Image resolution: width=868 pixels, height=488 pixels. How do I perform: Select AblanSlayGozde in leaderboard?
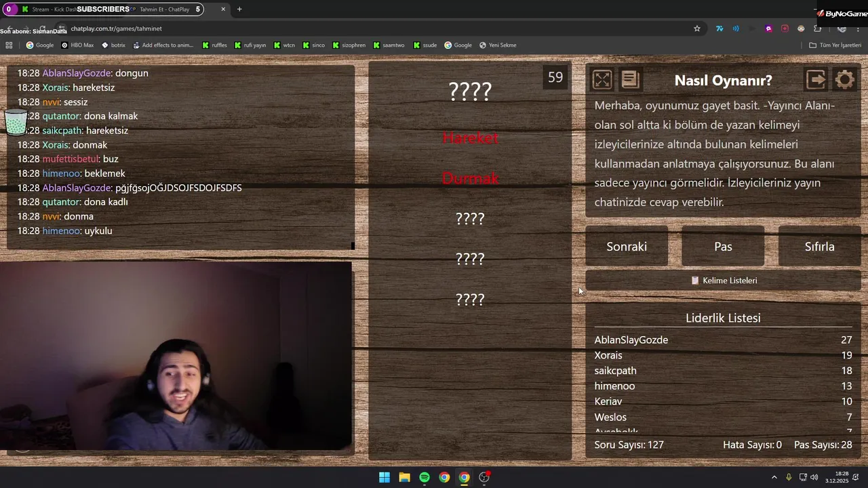click(631, 340)
